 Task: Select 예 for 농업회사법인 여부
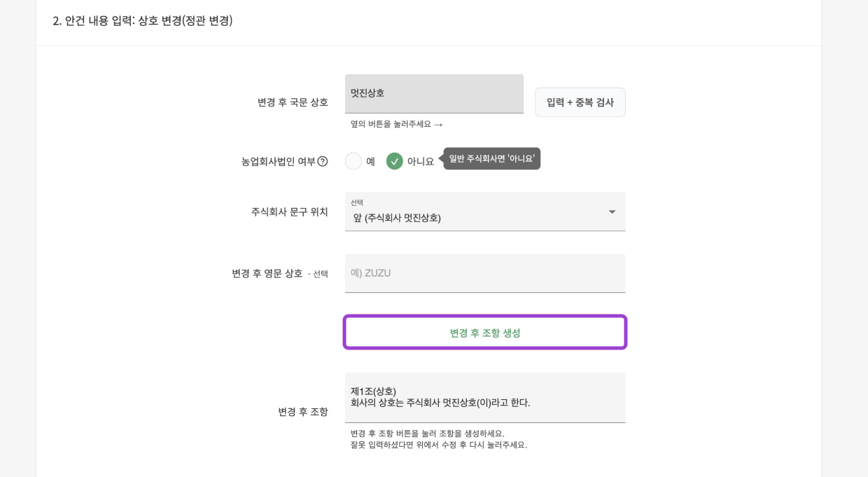pyautogui.click(x=353, y=161)
